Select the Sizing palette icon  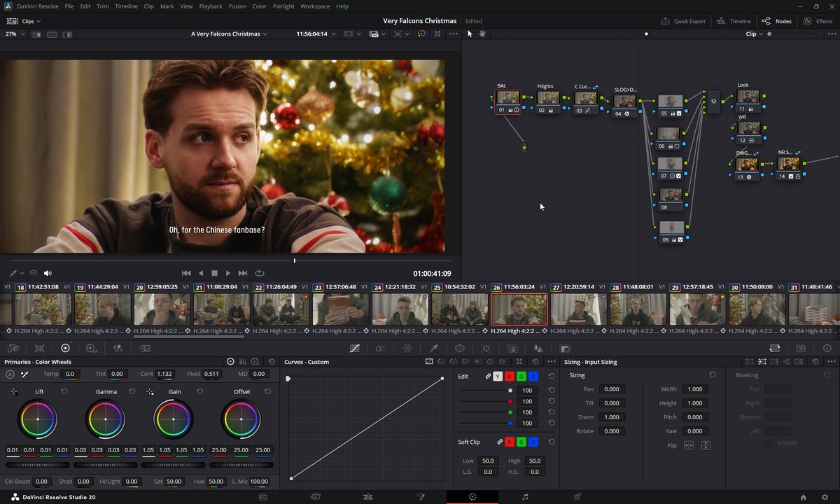775,348
